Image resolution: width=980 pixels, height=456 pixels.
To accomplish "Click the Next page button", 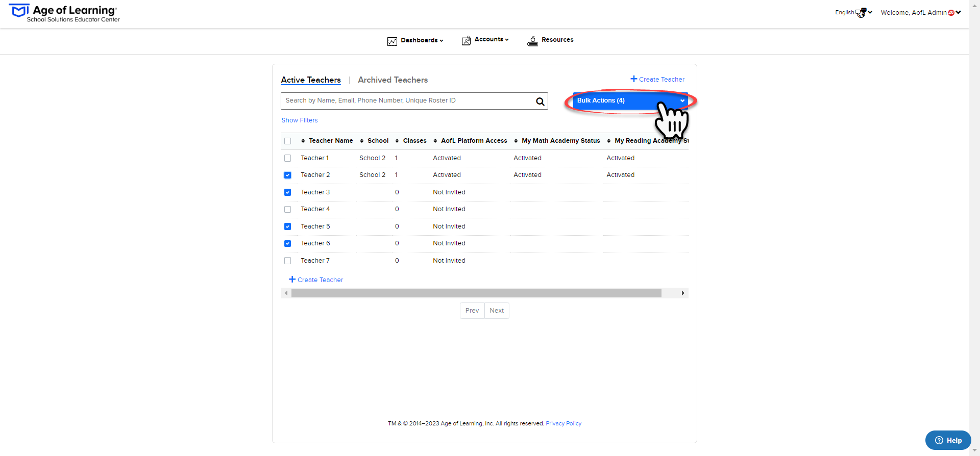I will point(497,311).
